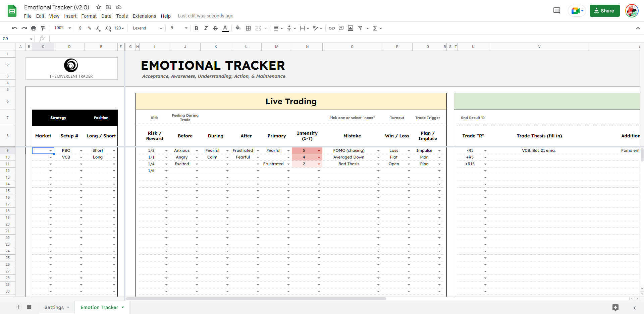The image size is (644, 314).
Task: Open the Intensity dropdown showing 5
Action: tap(319, 151)
